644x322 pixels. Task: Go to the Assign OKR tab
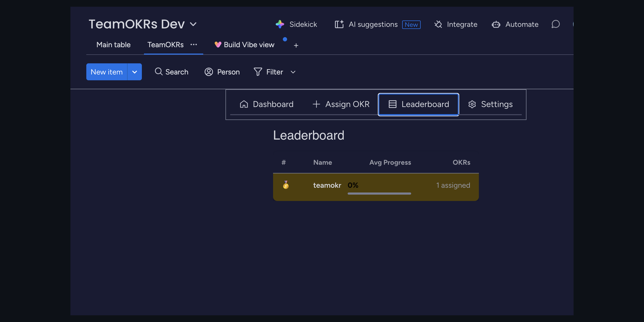coord(341,104)
